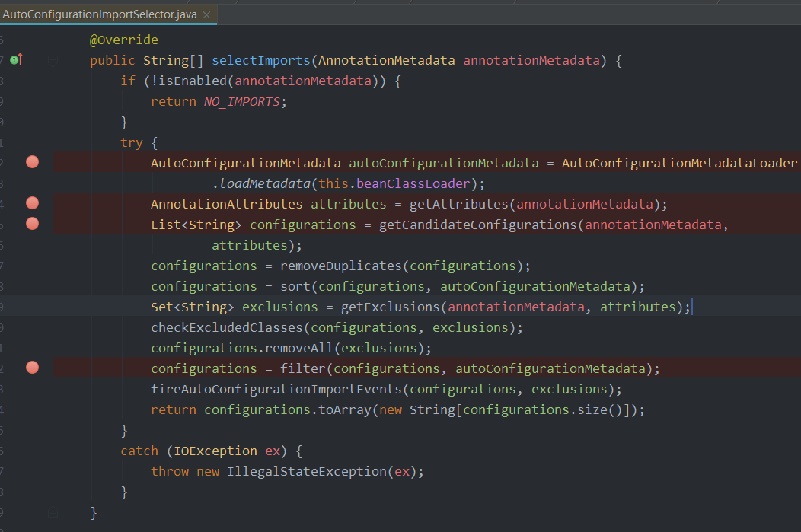Click getExclusions method call
The width and height of the screenshot is (801, 532).
(x=391, y=307)
